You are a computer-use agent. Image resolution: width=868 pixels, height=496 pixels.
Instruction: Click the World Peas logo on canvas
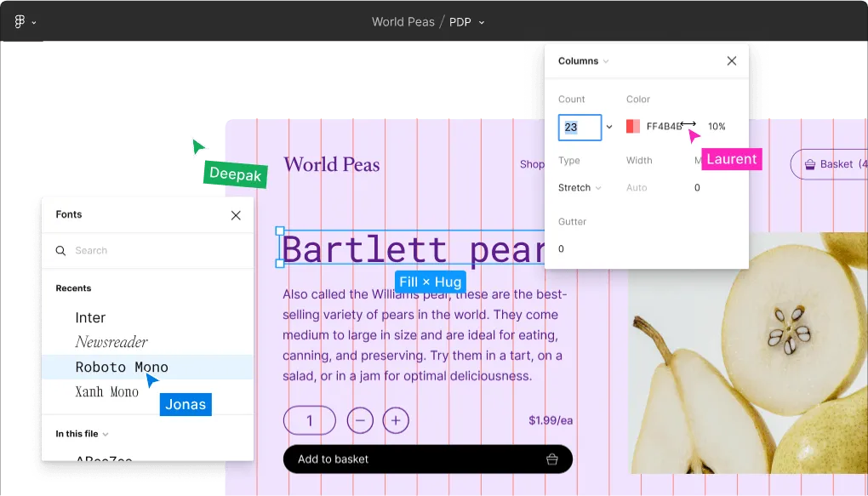[332, 164]
